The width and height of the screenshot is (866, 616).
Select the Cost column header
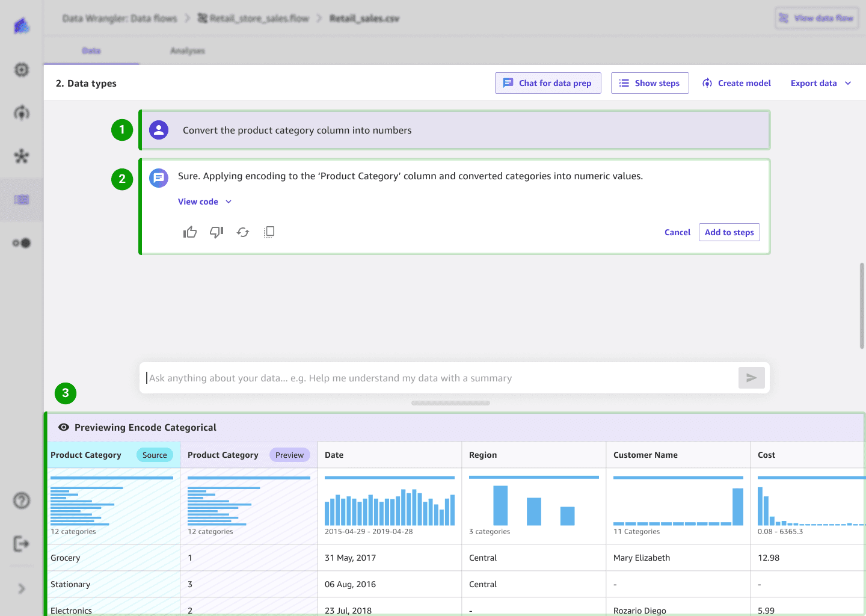click(x=808, y=455)
